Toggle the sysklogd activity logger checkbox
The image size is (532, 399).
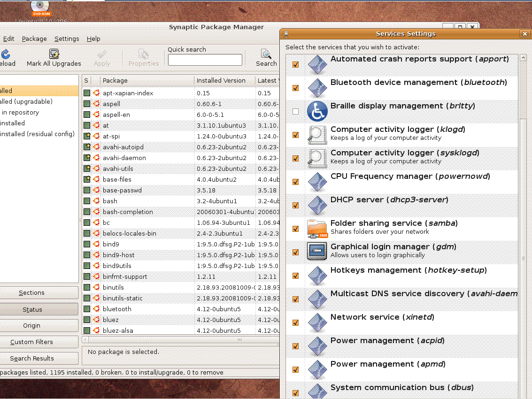pyautogui.click(x=295, y=158)
